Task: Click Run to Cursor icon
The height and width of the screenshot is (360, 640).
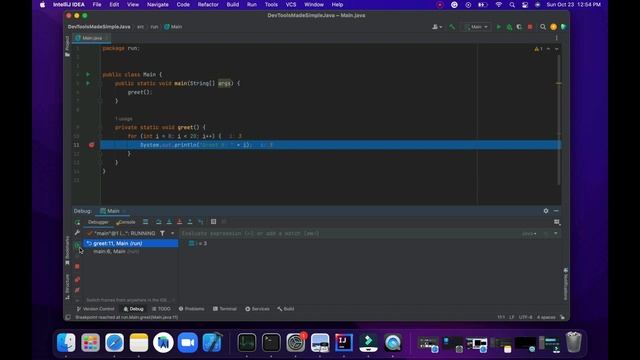Action: 200,222
